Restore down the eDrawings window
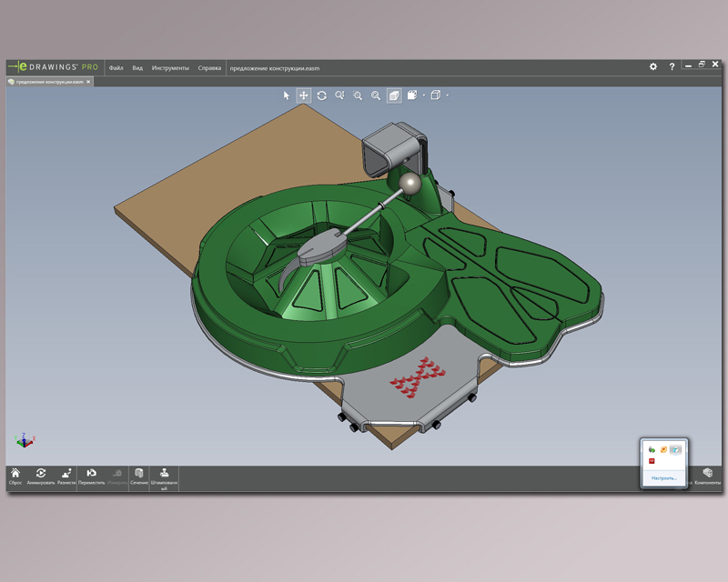 coord(702,65)
